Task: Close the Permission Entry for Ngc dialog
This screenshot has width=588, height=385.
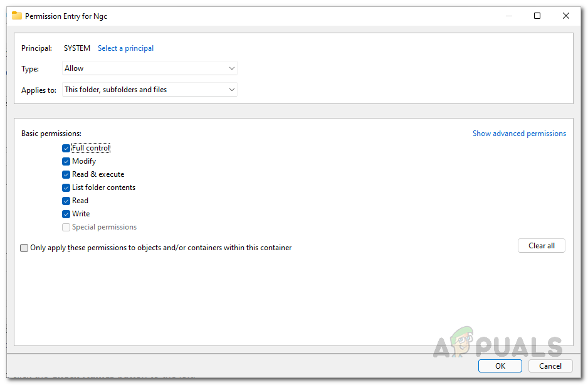Action: point(566,16)
